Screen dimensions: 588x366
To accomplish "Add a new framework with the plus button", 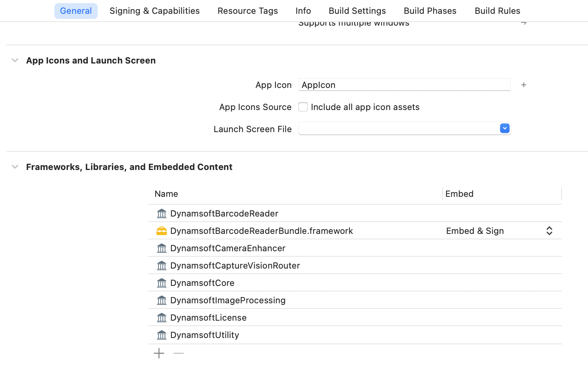I will tap(159, 353).
